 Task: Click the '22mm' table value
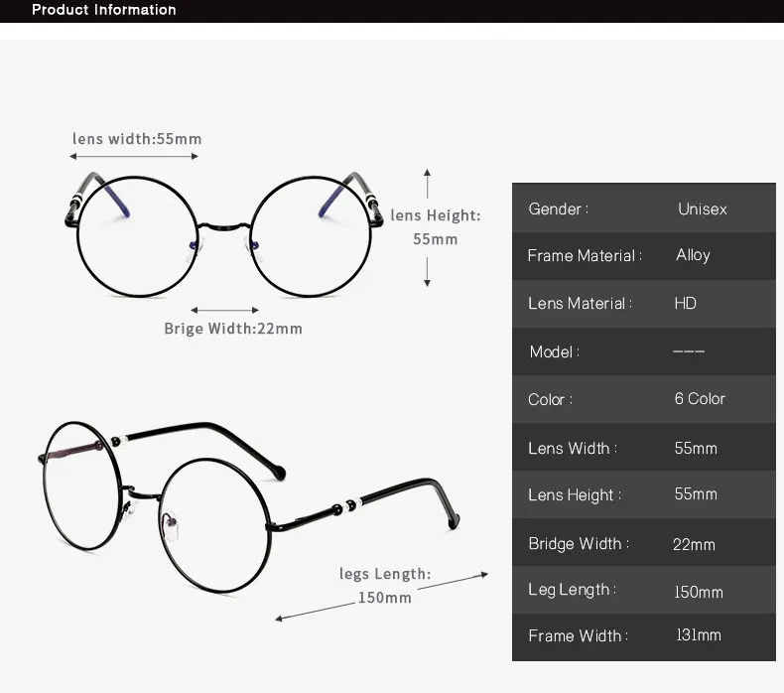pos(694,544)
